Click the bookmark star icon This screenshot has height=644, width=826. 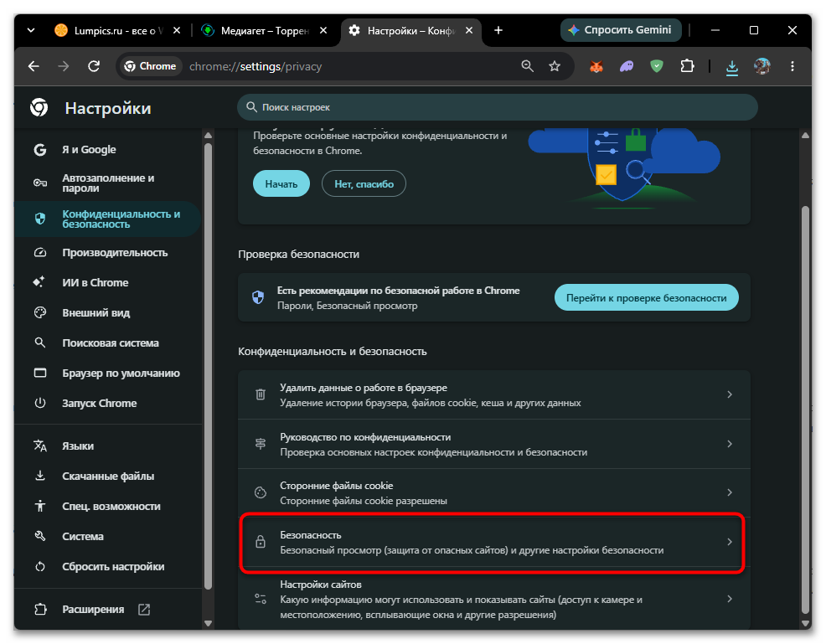point(555,66)
